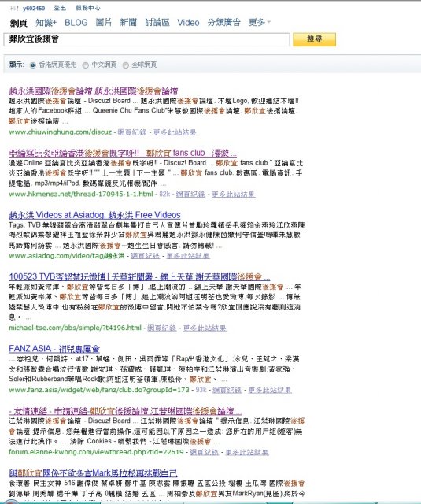Open the 趙永洪國際後援會論壇 result title

coord(94,91)
